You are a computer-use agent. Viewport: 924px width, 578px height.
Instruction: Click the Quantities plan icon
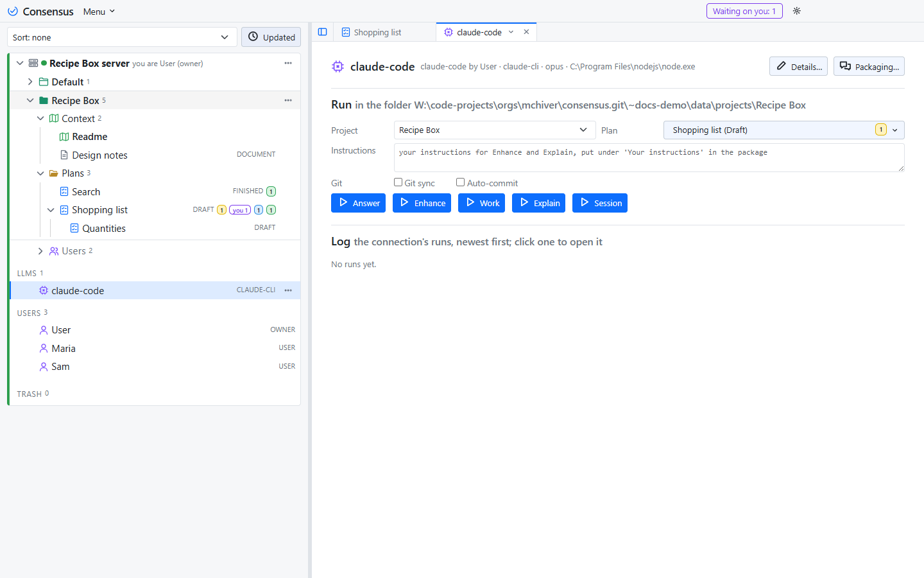74,228
